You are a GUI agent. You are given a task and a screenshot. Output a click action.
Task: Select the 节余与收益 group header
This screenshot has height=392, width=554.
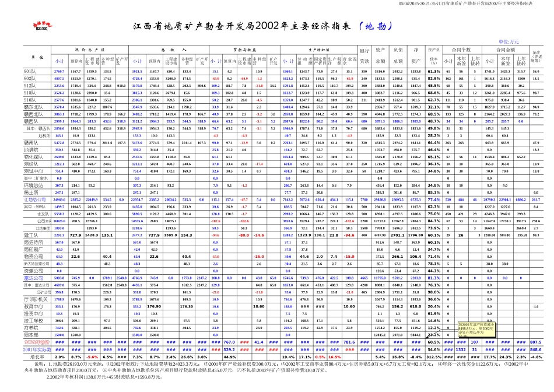coord(244,50)
